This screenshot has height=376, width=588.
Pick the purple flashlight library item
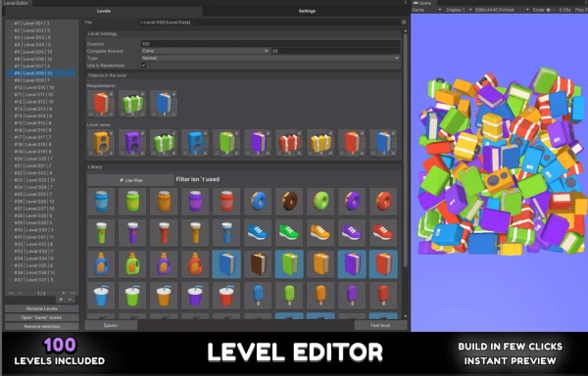pyautogui.click(x=132, y=233)
